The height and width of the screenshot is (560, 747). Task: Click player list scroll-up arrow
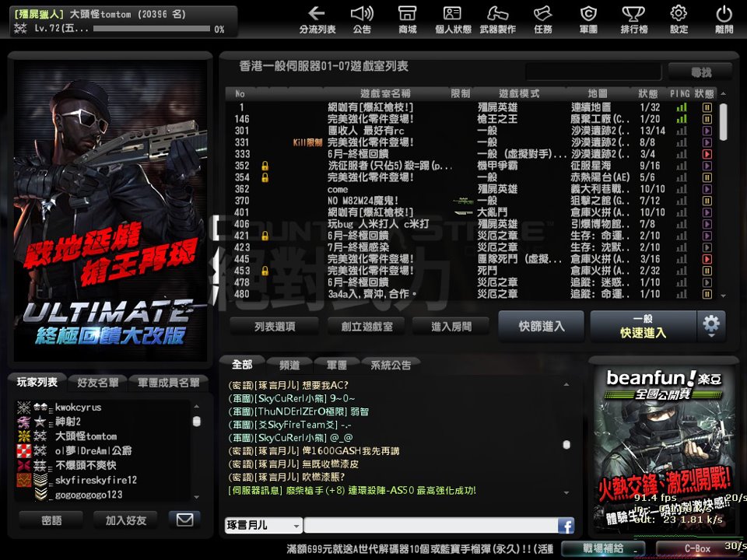point(196,407)
